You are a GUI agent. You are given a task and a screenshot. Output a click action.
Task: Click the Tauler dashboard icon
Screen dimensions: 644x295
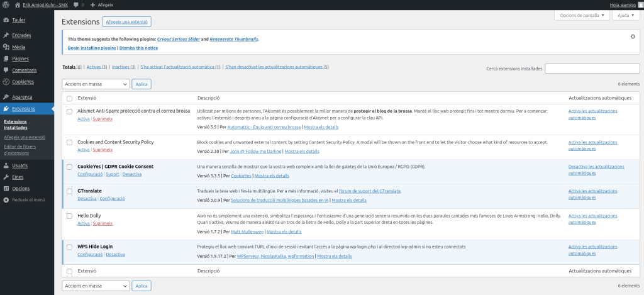6,20
